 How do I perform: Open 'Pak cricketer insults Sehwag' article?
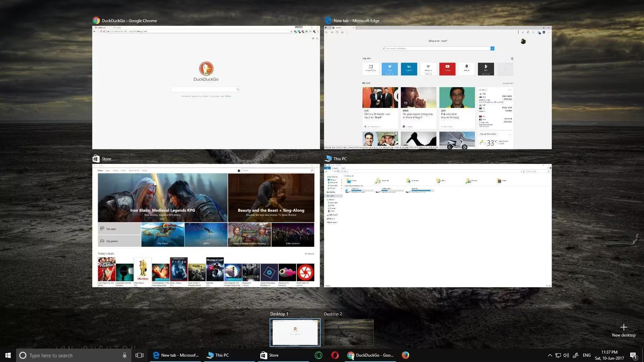pos(457,108)
